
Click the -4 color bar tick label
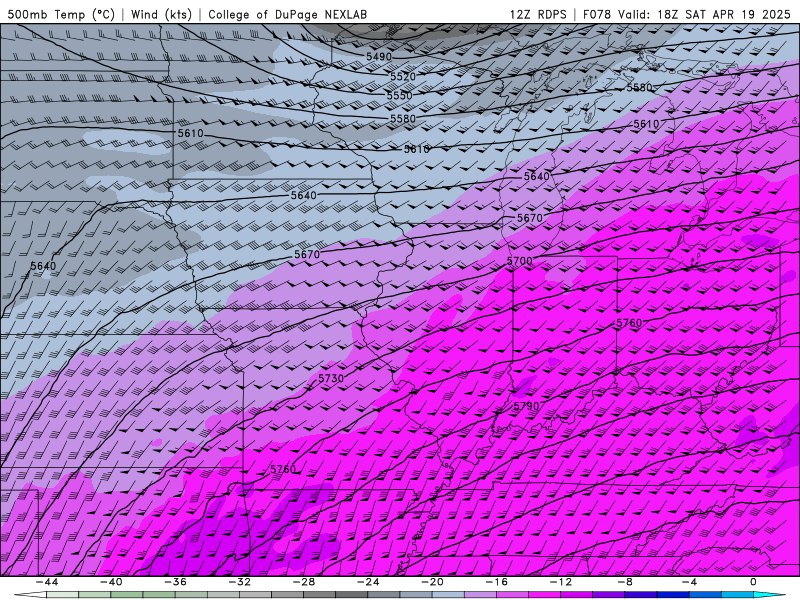[690, 582]
